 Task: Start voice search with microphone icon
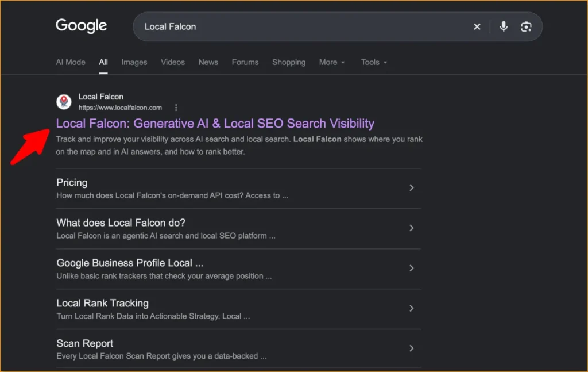point(504,26)
